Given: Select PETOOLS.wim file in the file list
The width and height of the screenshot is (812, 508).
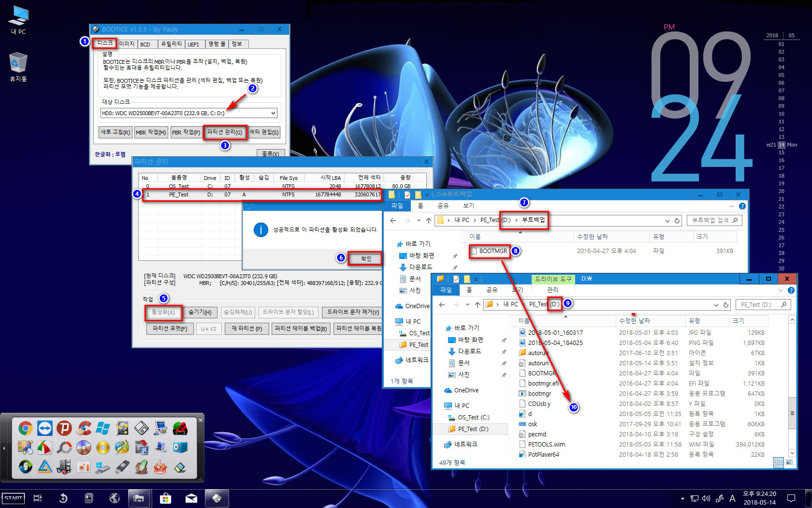Looking at the screenshot, I should [x=546, y=444].
